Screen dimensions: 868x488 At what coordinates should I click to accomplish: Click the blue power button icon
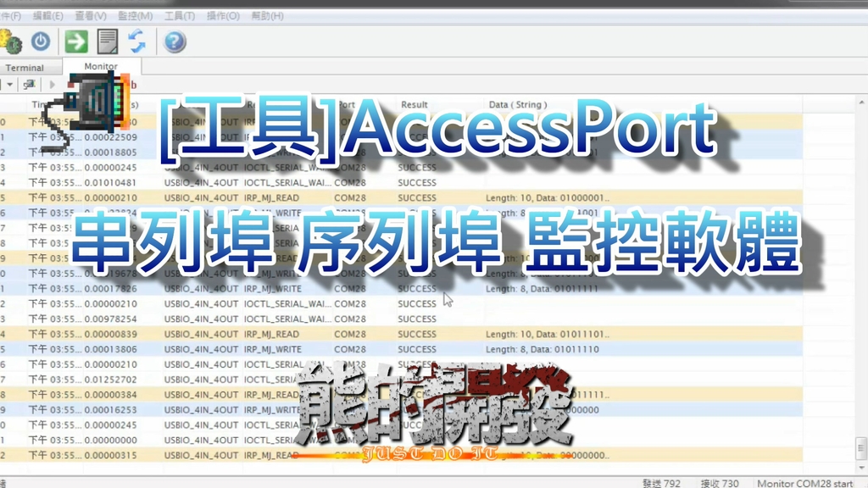[41, 42]
